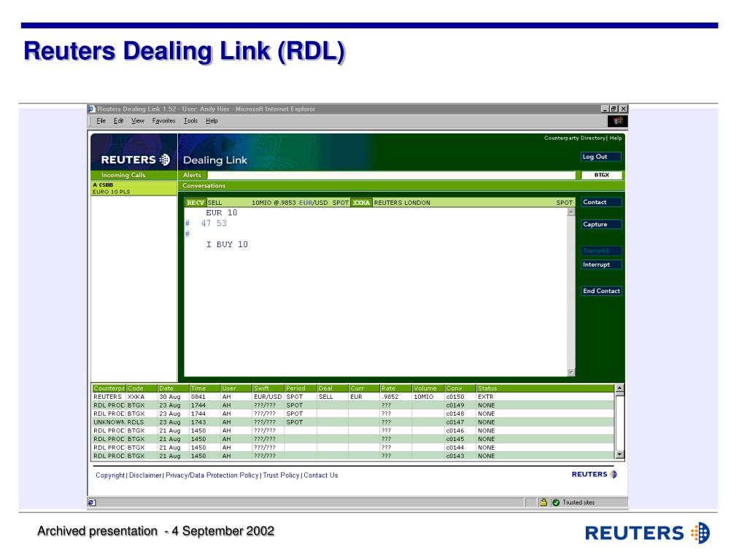Open the Disclaimer link
Screen dimensions: 747x560
(145, 475)
